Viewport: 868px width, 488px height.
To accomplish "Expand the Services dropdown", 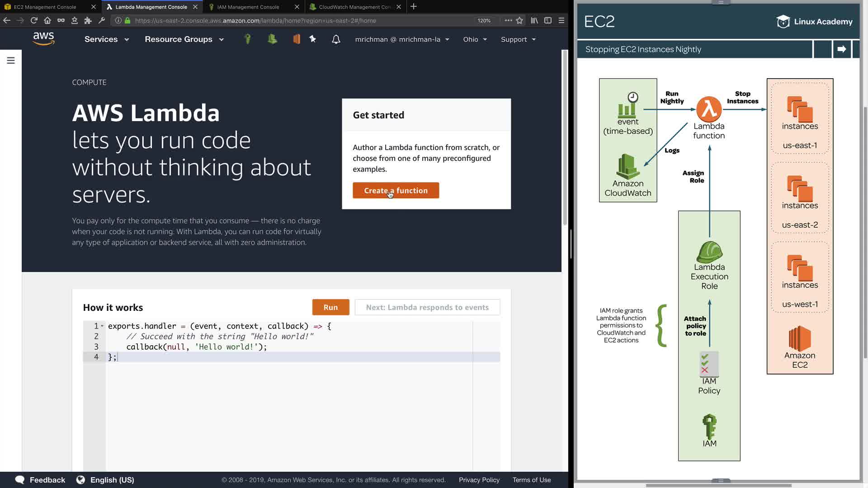I will [107, 39].
